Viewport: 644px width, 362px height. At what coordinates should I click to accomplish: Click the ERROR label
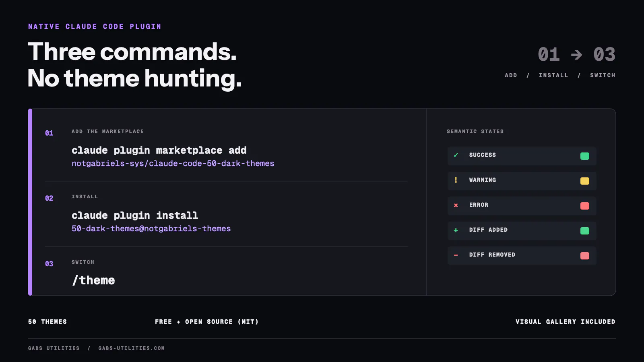click(479, 205)
